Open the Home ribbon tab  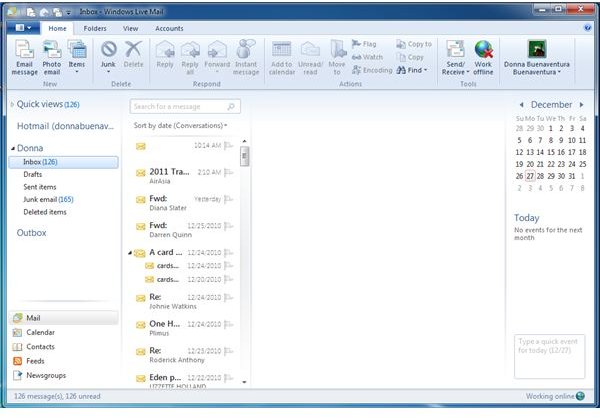click(x=57, y=28)
